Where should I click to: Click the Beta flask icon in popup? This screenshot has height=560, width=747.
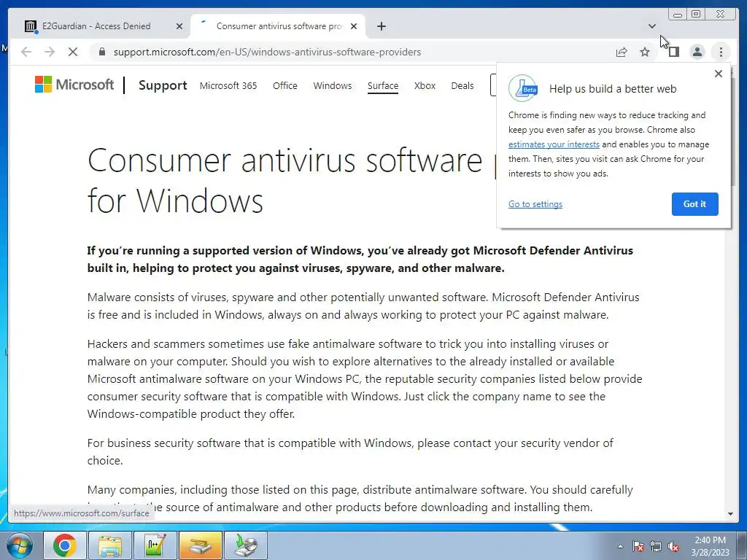[523, 88]
